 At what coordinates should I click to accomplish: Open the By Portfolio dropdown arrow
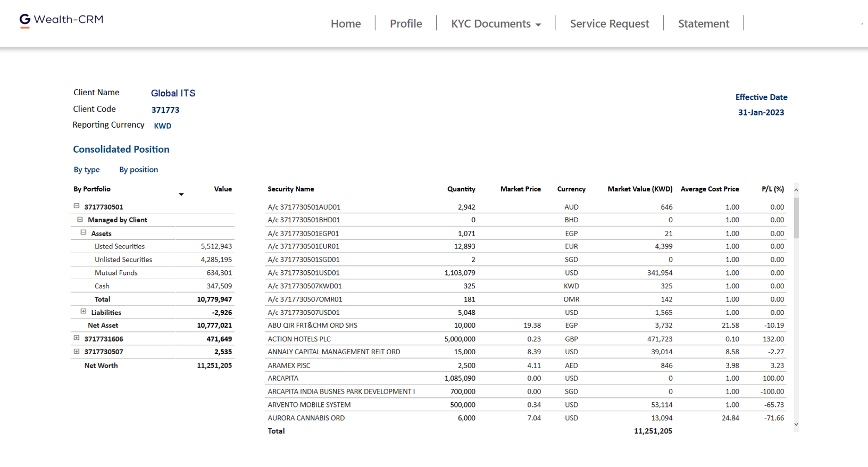(x=181, y=195)
